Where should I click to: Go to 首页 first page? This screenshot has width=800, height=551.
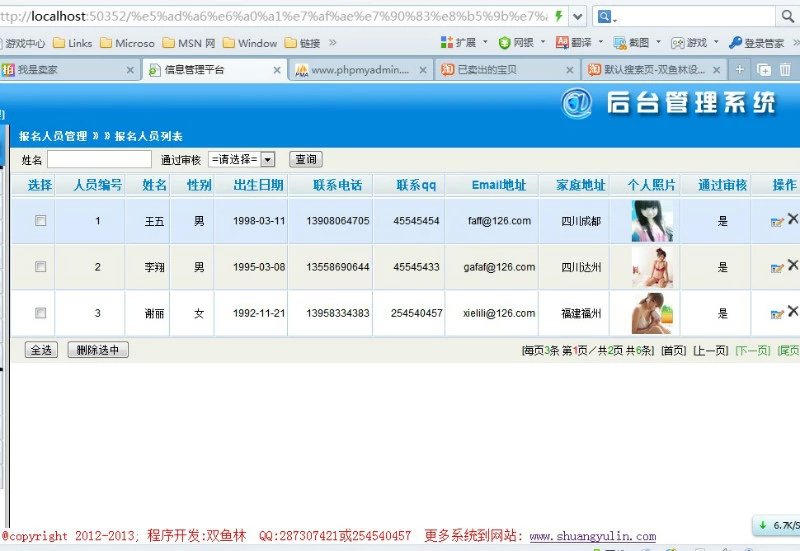tap(673, 350)
